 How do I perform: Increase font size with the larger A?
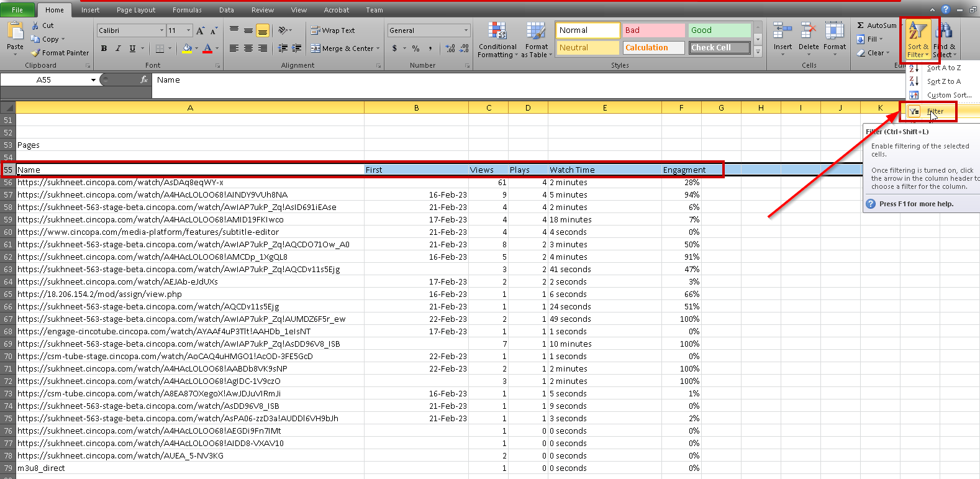(x=200, y=30)
